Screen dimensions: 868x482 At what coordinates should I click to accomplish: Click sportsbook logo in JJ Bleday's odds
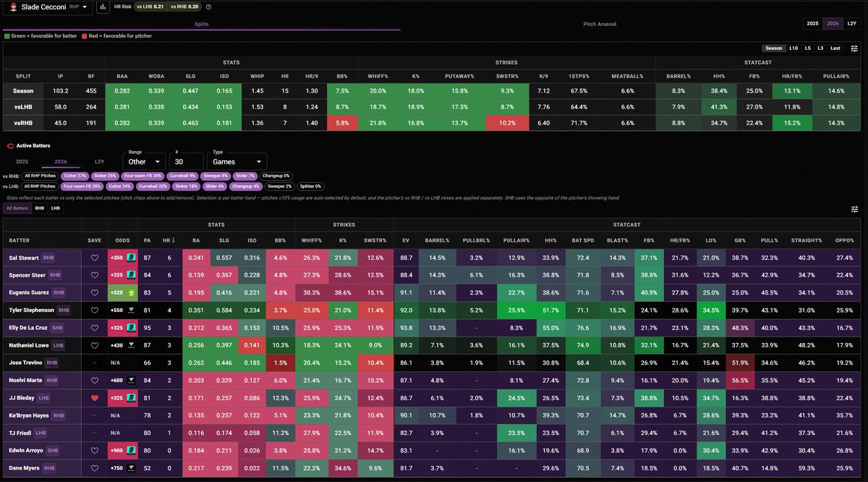[132, 398]
